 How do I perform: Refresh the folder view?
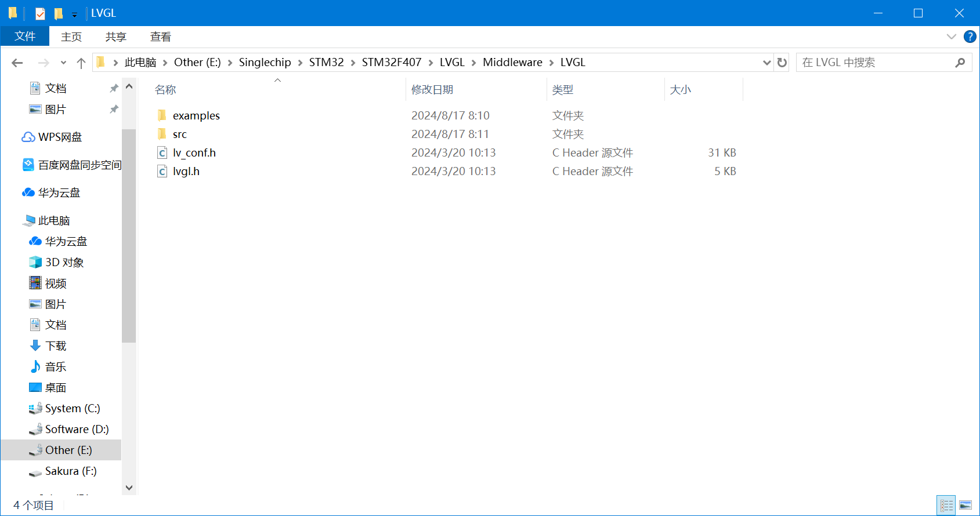tap(782, 63)
